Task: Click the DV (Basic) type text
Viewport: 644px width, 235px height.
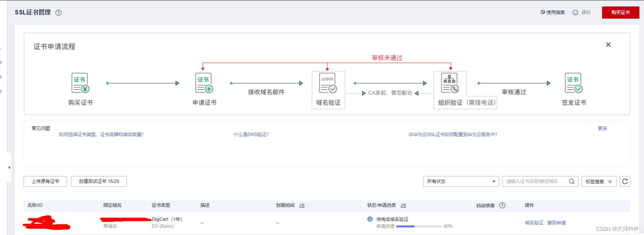Action: [x=163, y=226]
